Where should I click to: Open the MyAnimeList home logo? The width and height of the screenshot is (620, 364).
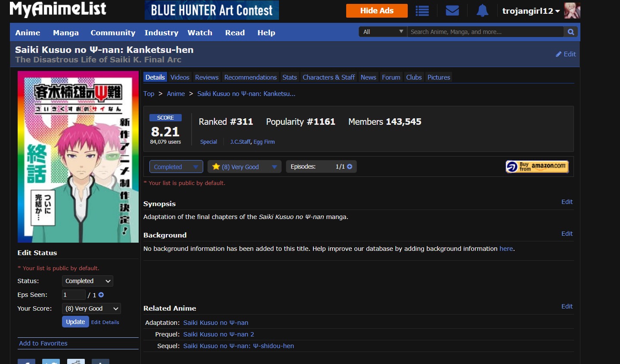click(58, 9)
